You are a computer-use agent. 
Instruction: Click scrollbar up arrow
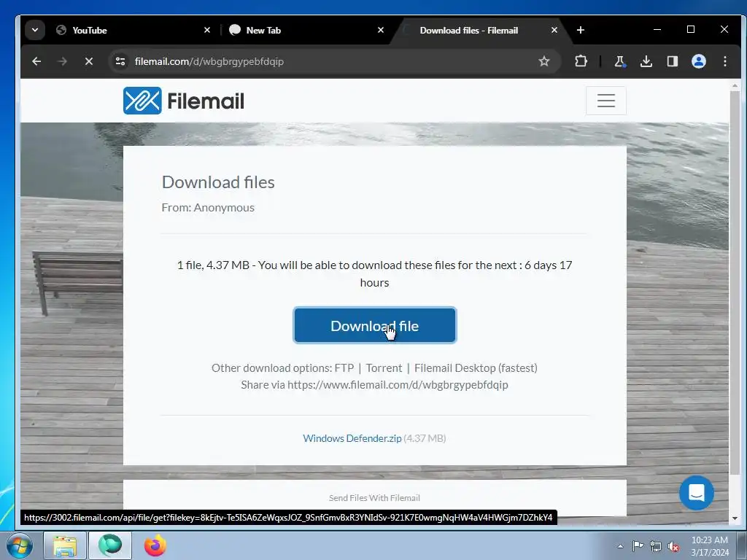[735, 86]
